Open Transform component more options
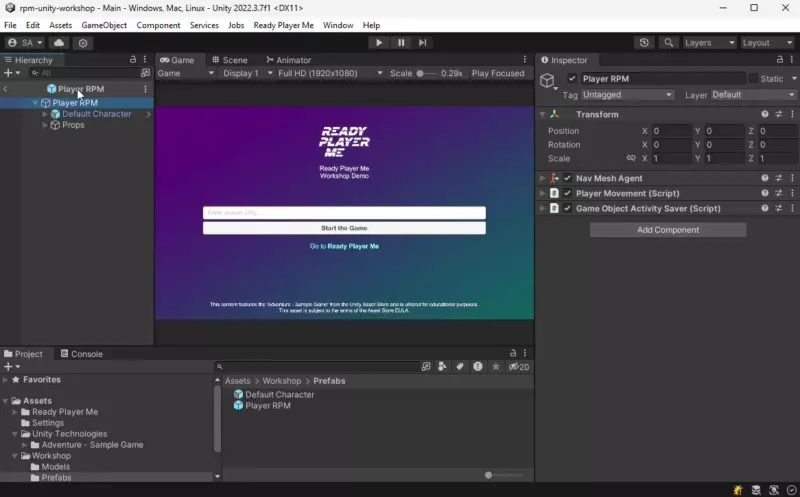The width and height of the screenshot is (800, 497). point(792,114)
